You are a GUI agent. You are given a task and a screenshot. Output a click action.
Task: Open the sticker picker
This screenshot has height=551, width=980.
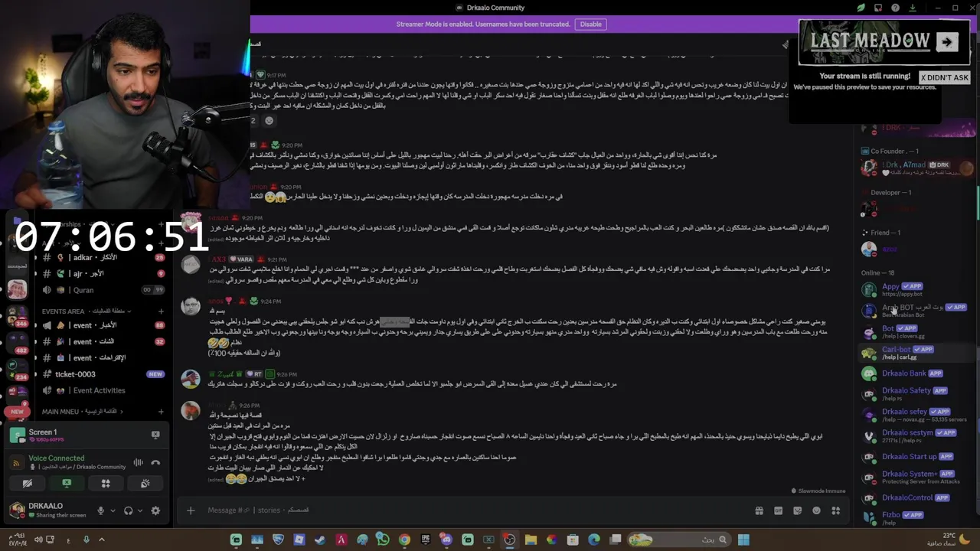(x=797, y=510)
